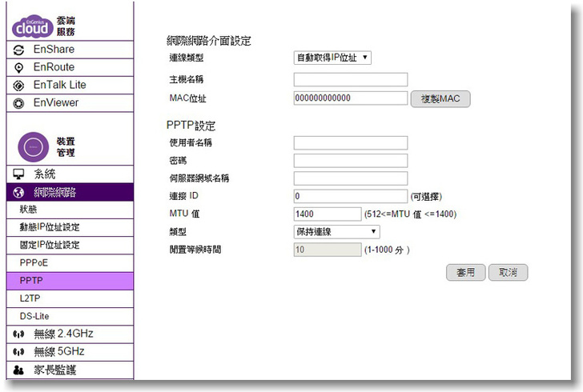Go to the 狀態 submenu page

click(70, 210)
